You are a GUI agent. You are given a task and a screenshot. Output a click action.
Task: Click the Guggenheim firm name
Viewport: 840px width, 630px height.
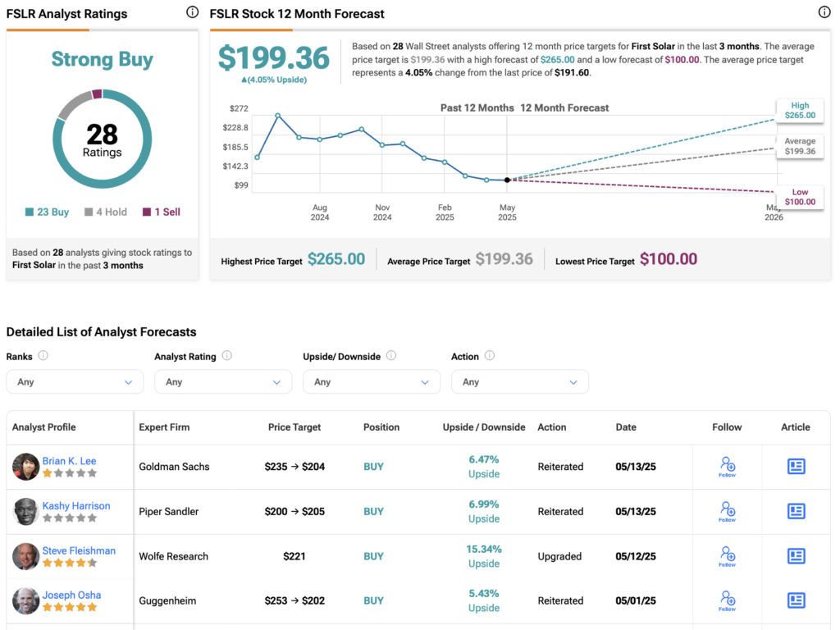[x=167, y=601]
